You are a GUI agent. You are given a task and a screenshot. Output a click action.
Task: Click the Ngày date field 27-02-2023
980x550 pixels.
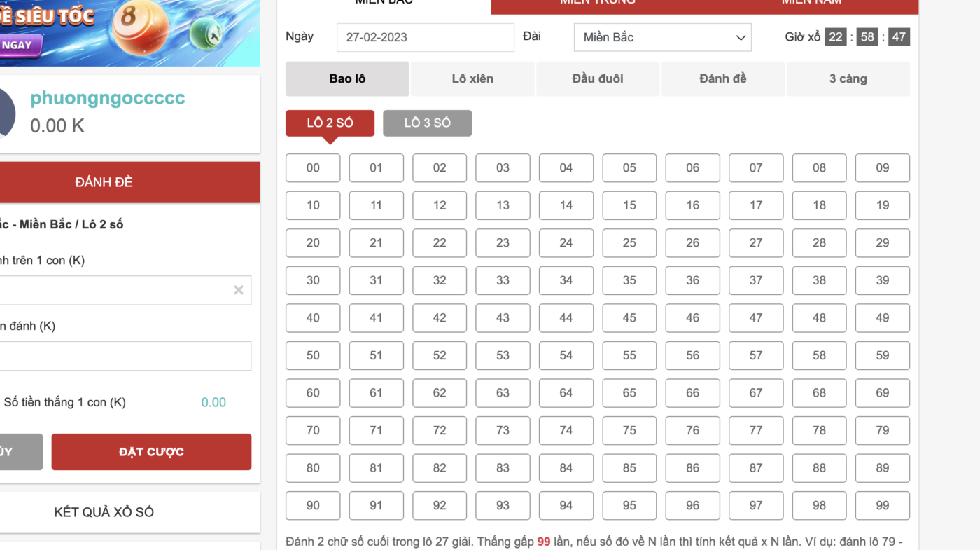point(425,38)
